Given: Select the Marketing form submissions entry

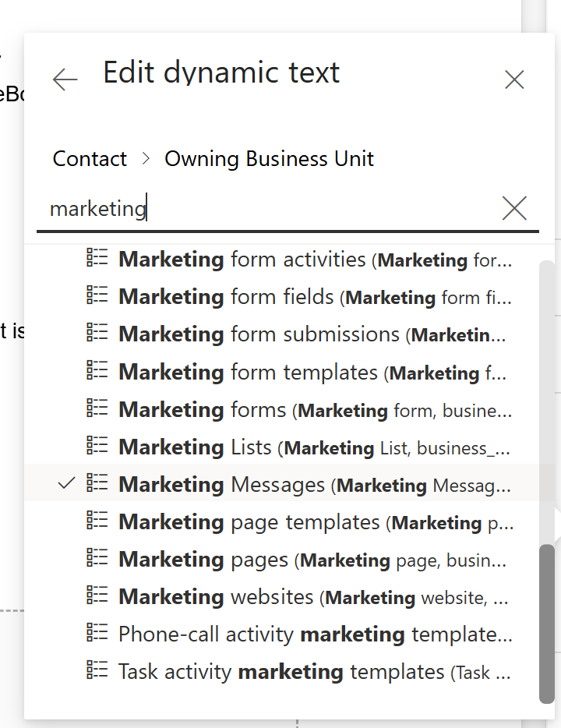Looking at the screenshot, I should 312,334.
